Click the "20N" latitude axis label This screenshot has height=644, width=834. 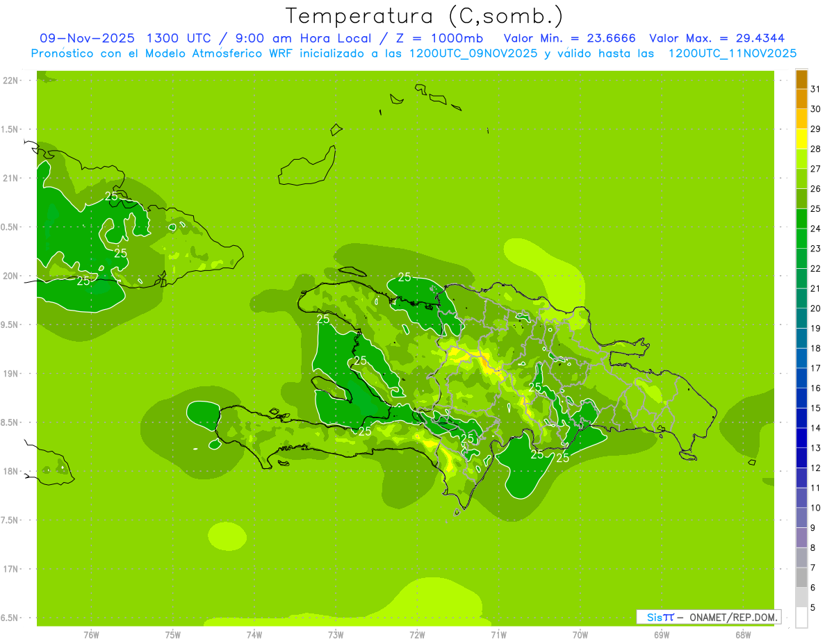point(10,276)
